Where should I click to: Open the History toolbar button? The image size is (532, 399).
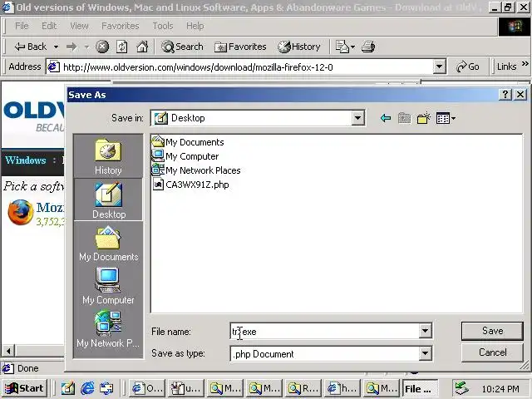(299, 47)
